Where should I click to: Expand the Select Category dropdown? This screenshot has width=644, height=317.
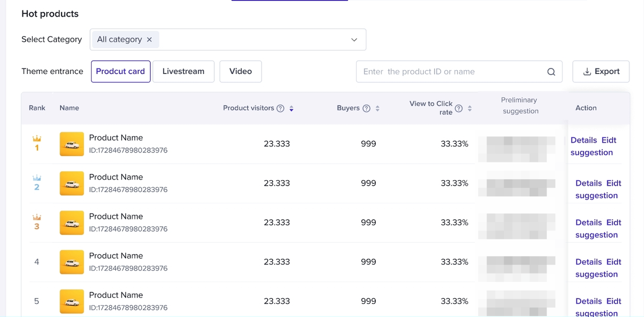point(354,40)
